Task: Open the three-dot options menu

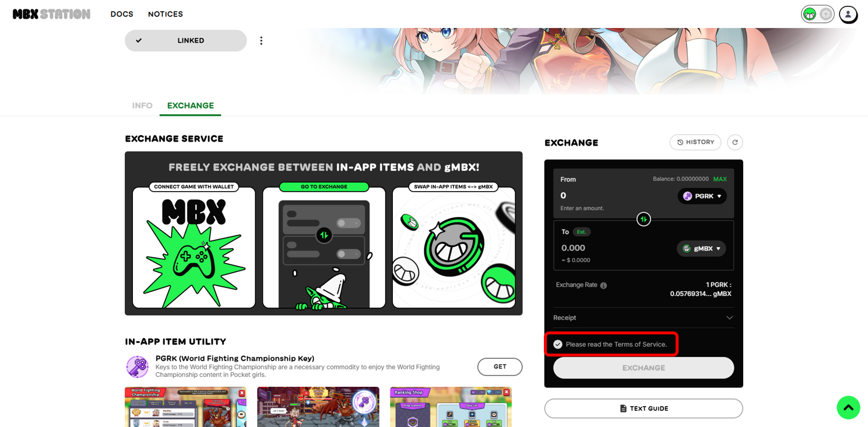Action: [x=261, y=41]
